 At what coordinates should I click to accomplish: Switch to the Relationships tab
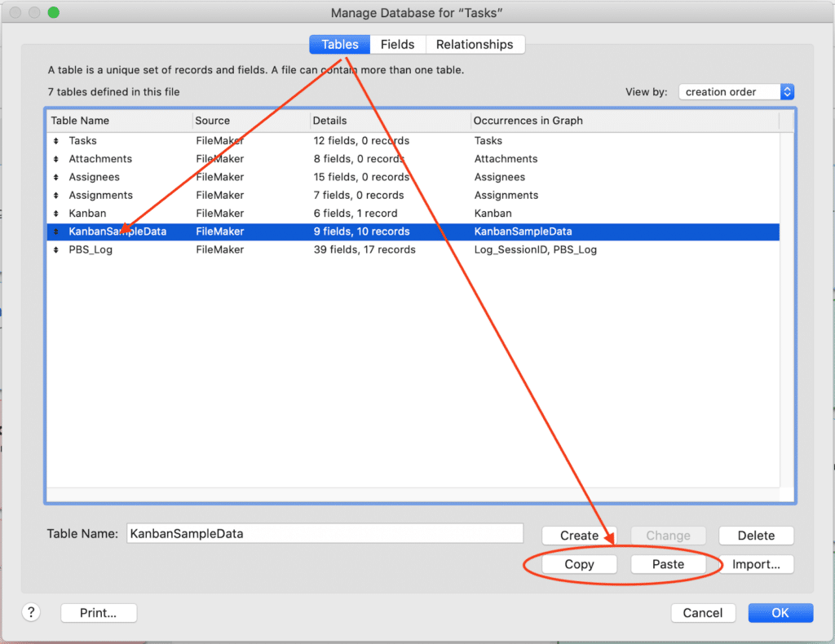coord(475,45)
